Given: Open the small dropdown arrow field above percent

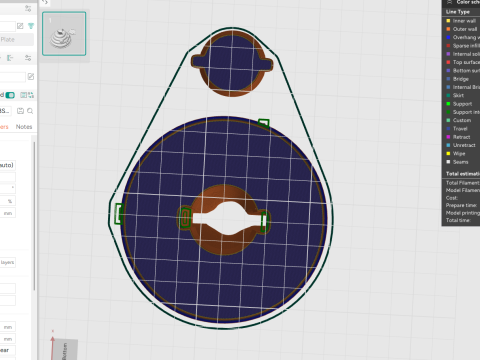Looking at the screenshot, I should (x=7, y=188).
